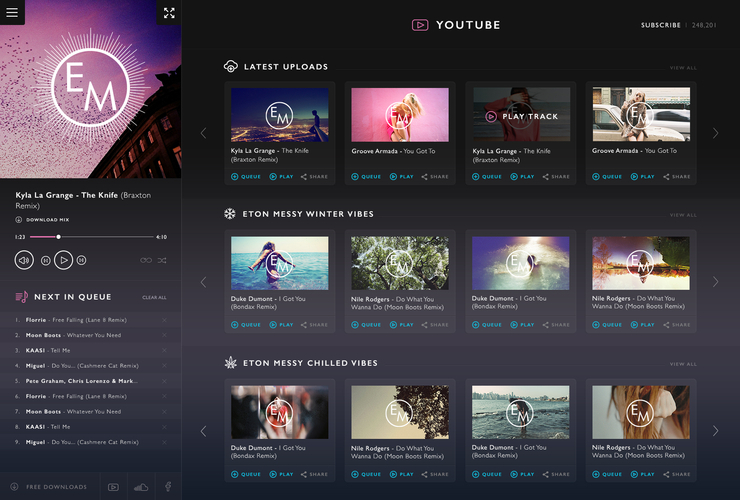Toggle the repeat loop icon
Image resolution: width=740 pixels, height=500 pixels.
click(146, 260)
